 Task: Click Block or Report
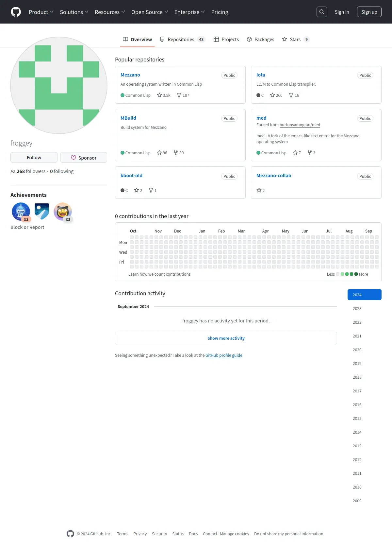click(27, 227)
